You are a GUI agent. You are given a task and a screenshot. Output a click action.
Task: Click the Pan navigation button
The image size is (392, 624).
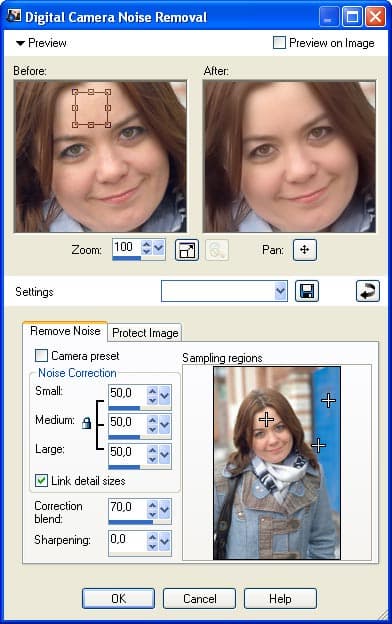pyautogui.click(x=305, y=250)
